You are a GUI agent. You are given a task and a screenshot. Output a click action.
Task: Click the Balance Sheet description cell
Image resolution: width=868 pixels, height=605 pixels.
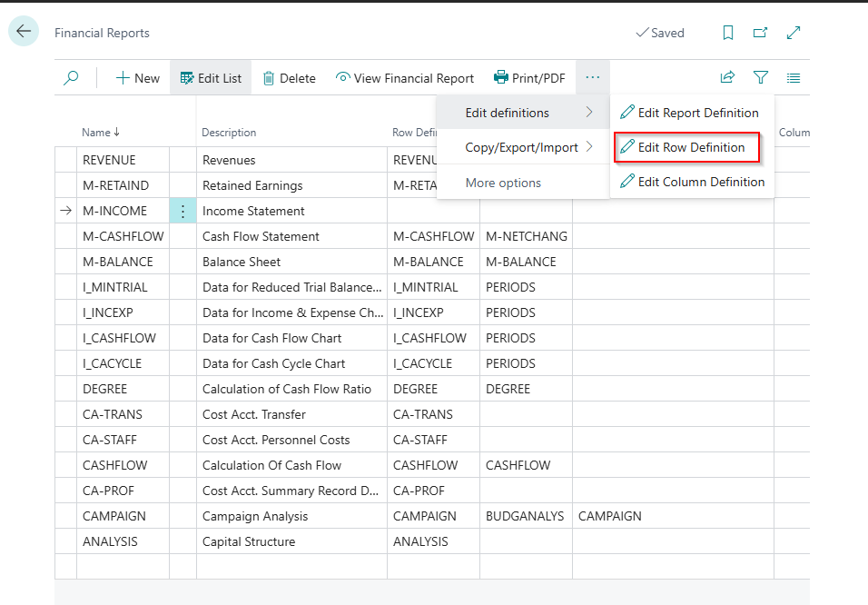291,262
